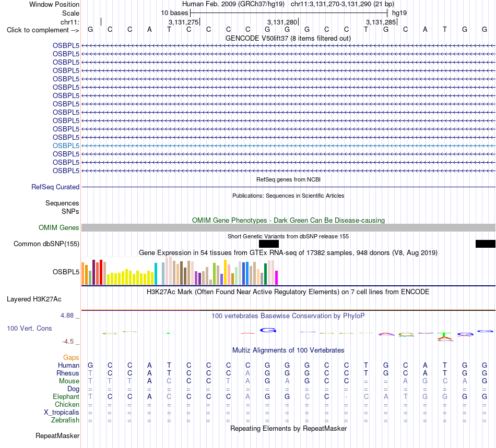Viewport: 496px width, 448px height.
Task: Open the GTEx Gene Expression track title
Action: point(288,253)
